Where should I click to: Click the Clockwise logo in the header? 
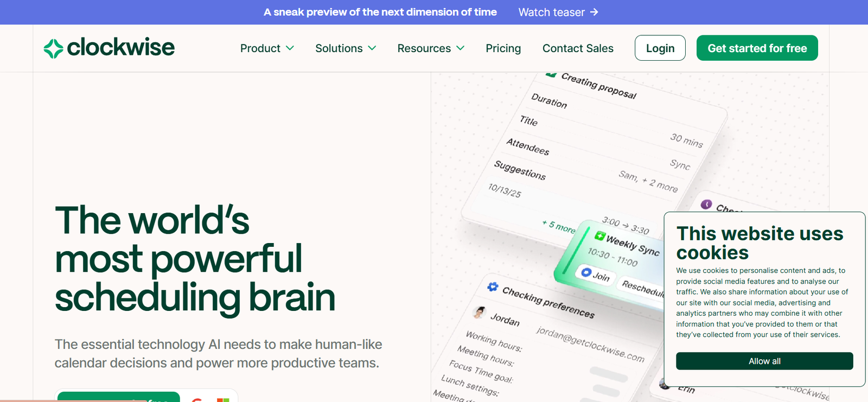click(x=109, y=48)
